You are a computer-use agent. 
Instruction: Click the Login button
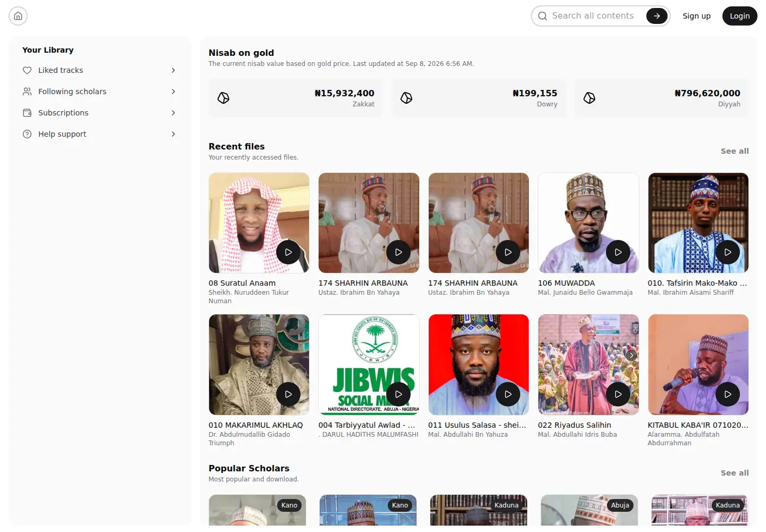pyautogui.click(x=739, y=16)
